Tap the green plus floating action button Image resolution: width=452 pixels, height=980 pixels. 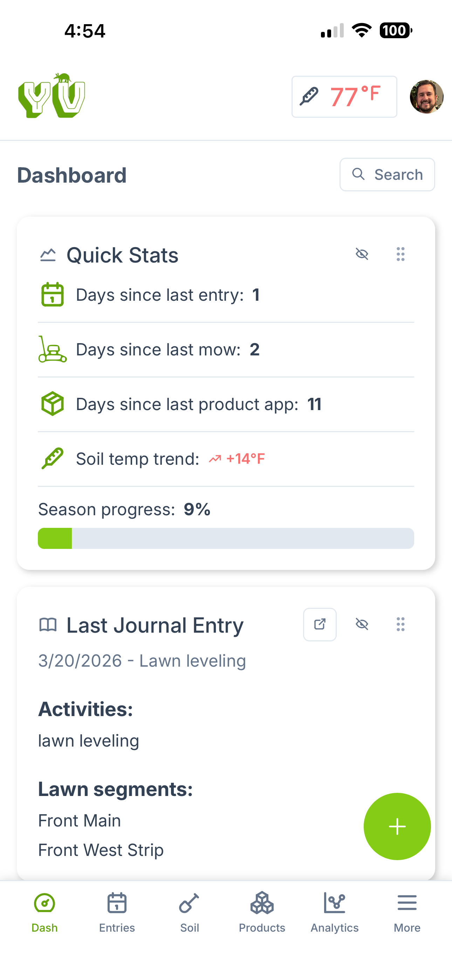click(x=397, y=826)
